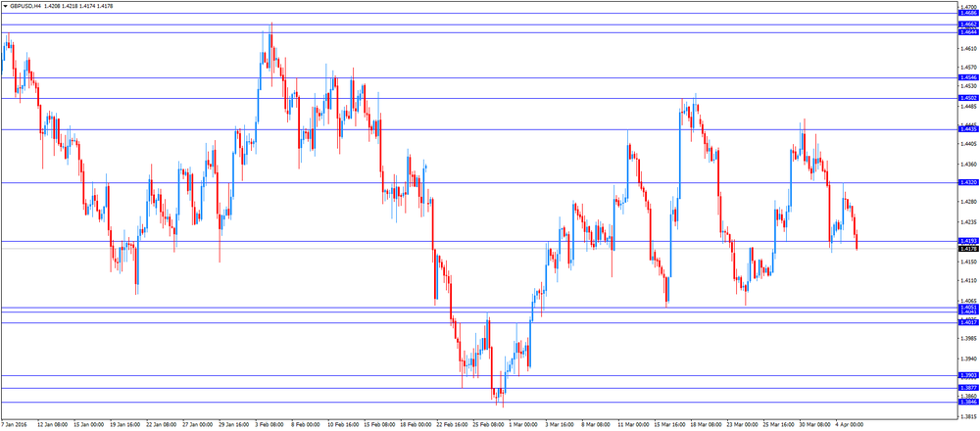Click the black 1.4178 current price label

click(968, 249)
